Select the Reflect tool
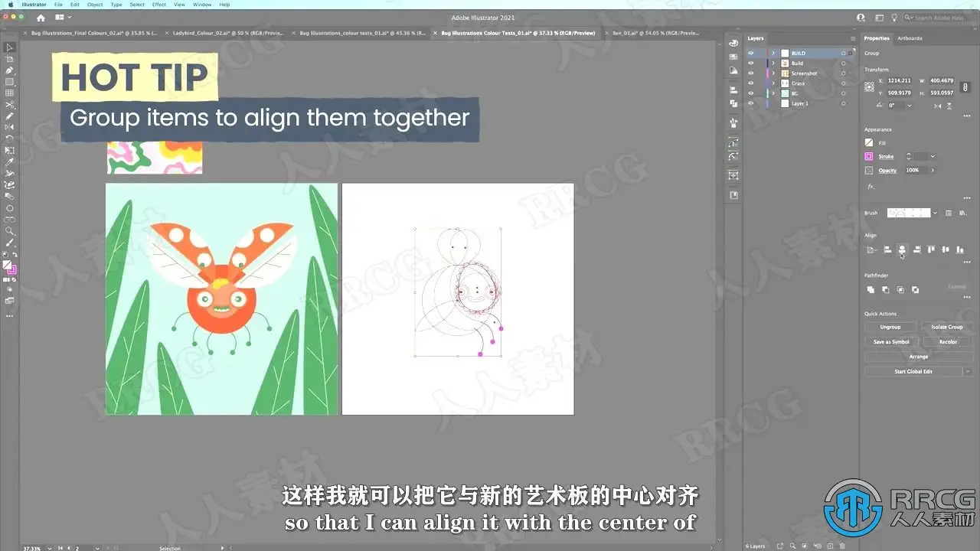The height and width of the screenshot is (551, 980). (x=9, y=127)
